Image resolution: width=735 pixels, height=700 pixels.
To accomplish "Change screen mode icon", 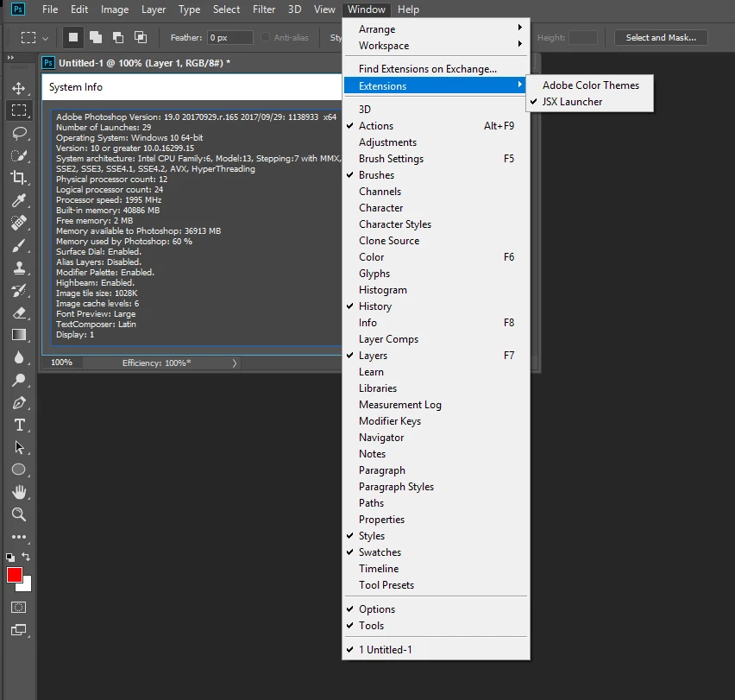I will pyautogui.click(x=19, y=630).
